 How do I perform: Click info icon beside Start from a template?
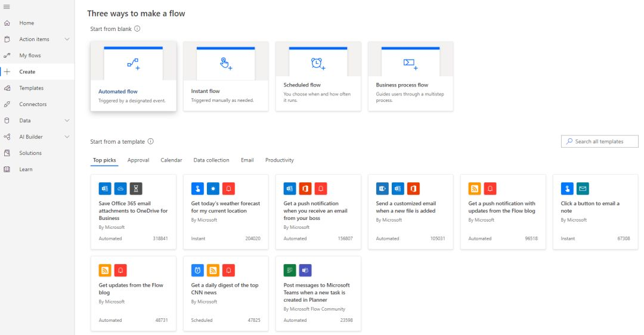(x=151, y=142)
